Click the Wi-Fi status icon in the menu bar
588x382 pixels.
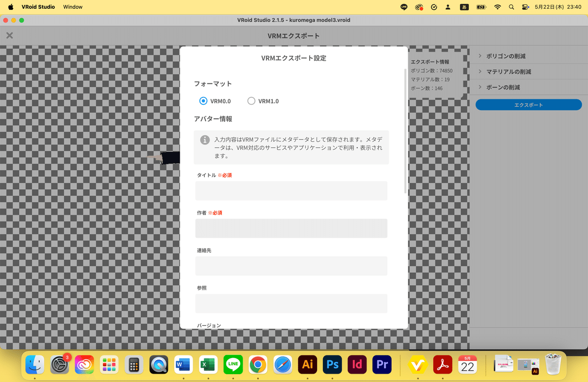(x=497, y=7)
